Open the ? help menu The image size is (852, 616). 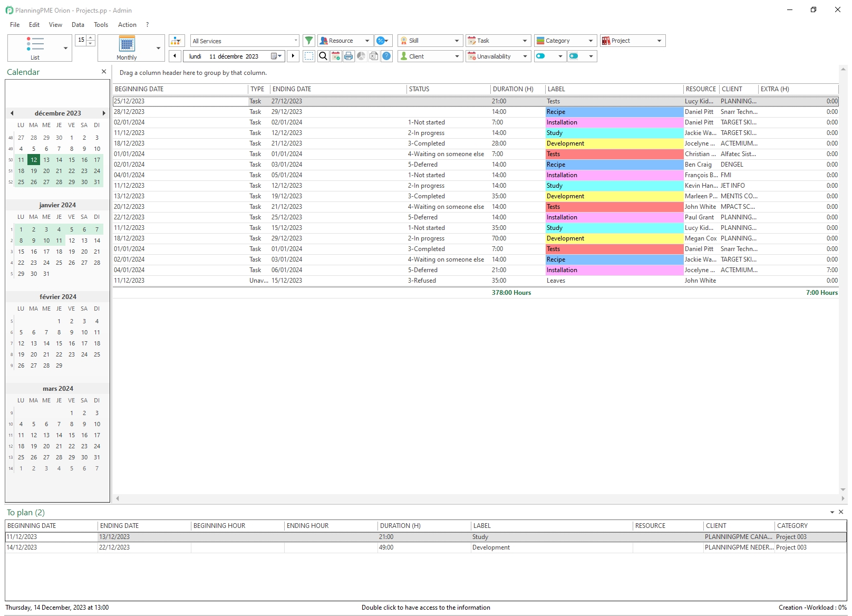point(147,25)
